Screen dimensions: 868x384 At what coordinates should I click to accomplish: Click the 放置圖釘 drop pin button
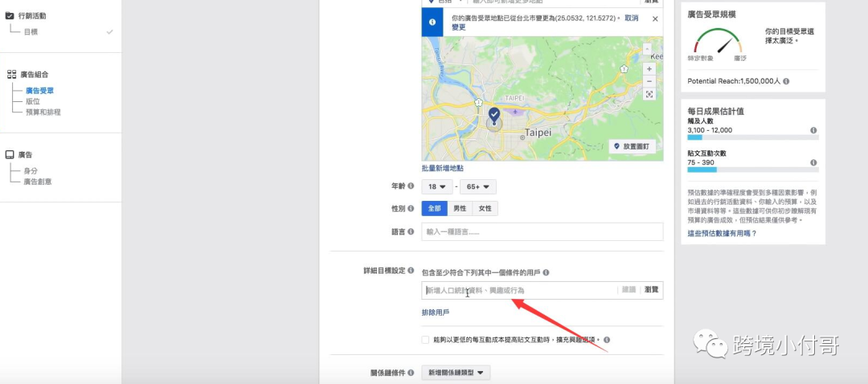[x=633, y=147]
